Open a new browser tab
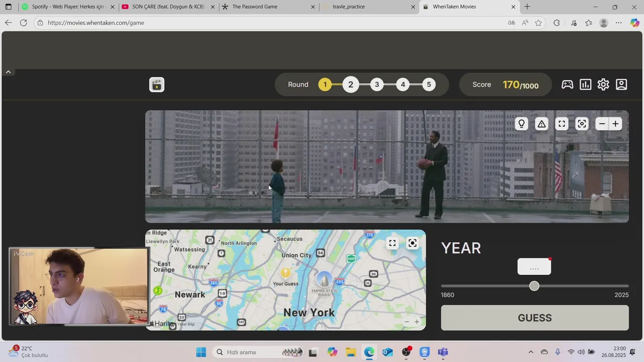This screenshot has width=644, height=362. click(x=527, y=7)
